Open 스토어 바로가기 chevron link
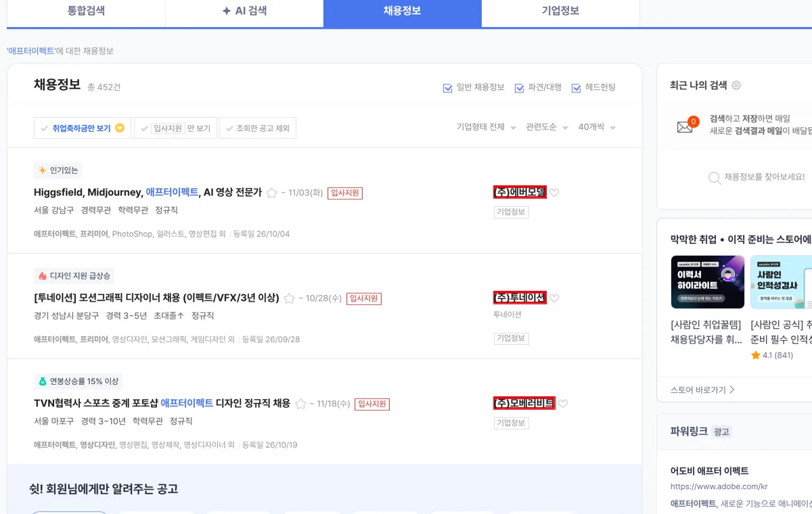 702,390
